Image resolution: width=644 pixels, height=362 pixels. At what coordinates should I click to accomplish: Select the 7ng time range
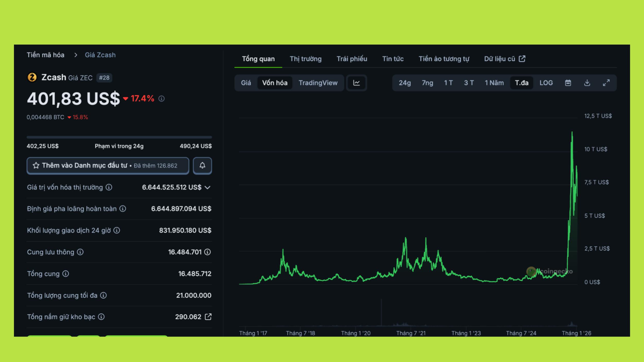pos(427,83)
